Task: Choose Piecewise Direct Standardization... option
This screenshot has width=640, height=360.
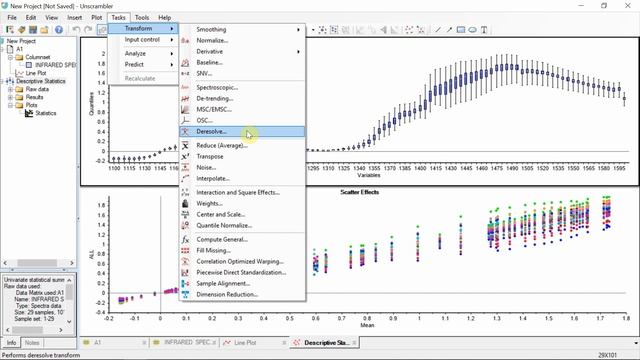Action: click(x=242, y=272)
